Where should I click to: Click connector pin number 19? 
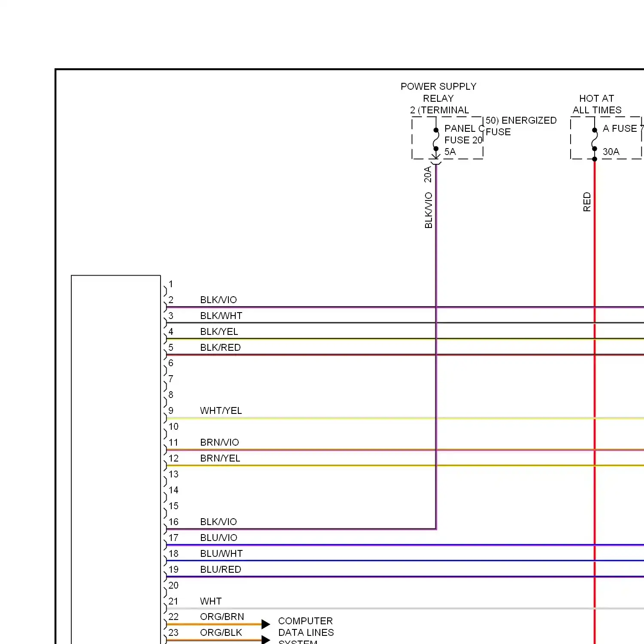pos(173,569)
